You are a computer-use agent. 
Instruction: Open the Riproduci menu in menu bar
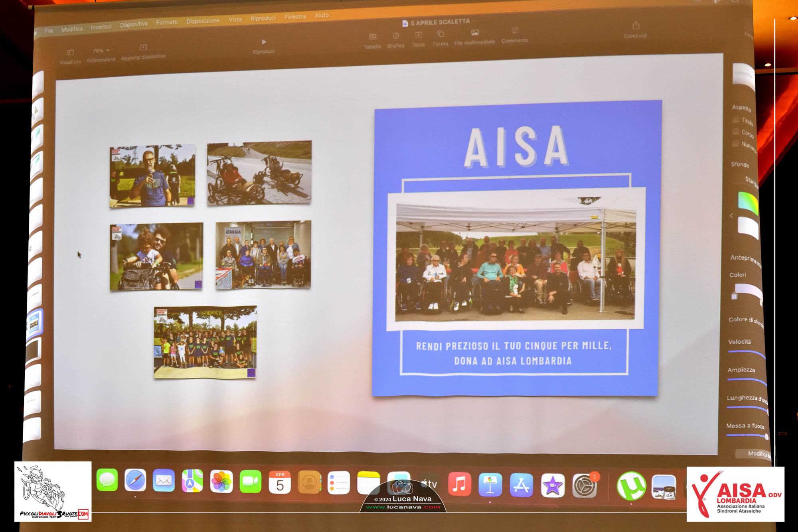click(263, 18)
